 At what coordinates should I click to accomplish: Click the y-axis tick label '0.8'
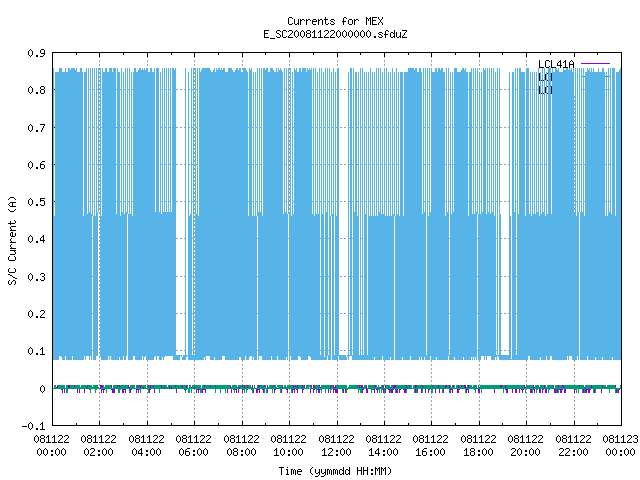36,90
